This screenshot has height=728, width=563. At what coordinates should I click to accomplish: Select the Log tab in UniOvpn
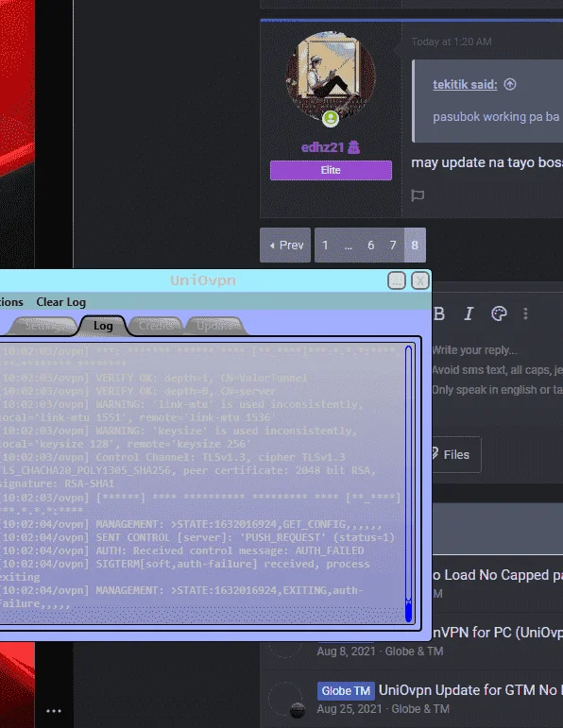pyautogui.click(x=103, y=326)
